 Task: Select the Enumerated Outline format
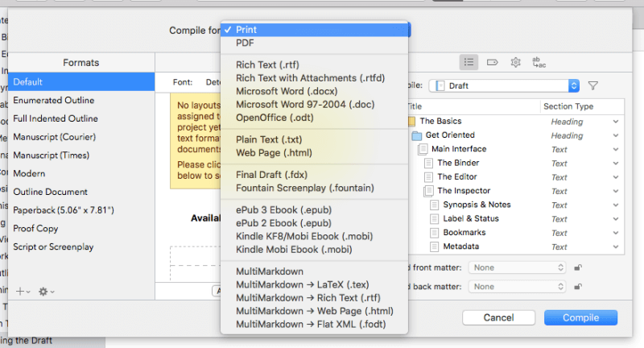coord(81,100)
